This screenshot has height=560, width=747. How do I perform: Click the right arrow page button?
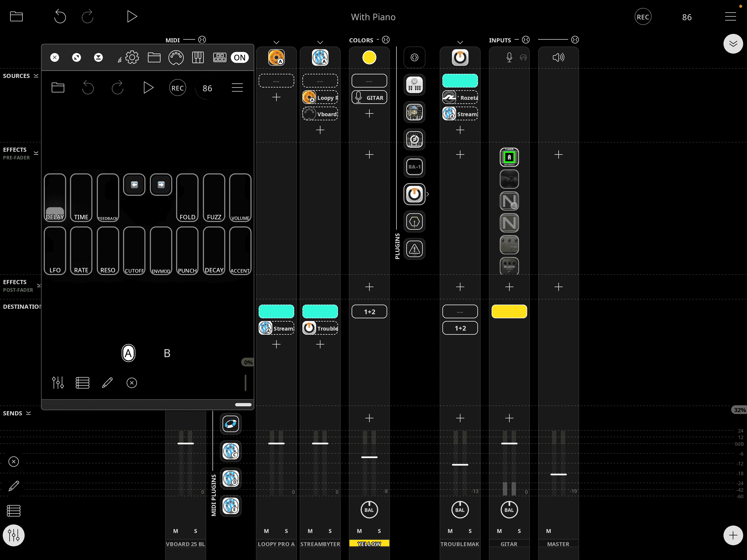161,184
